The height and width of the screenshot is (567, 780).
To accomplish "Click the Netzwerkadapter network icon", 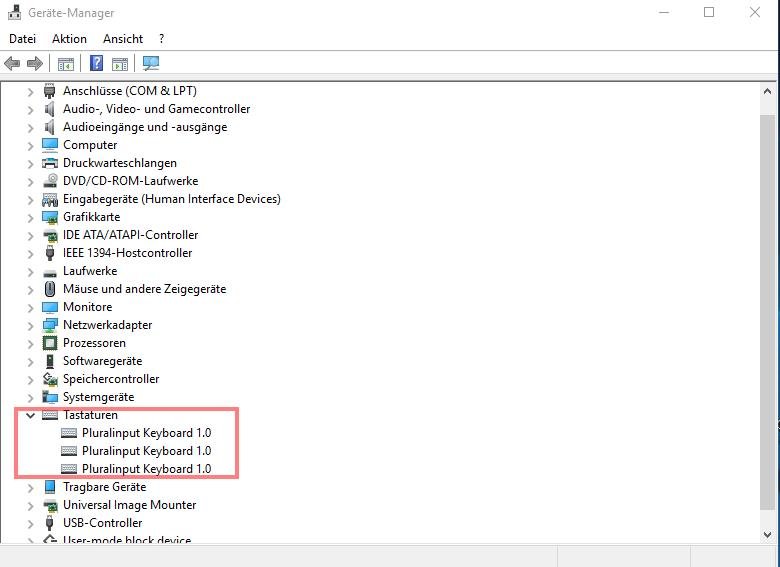I will point(50,325).
